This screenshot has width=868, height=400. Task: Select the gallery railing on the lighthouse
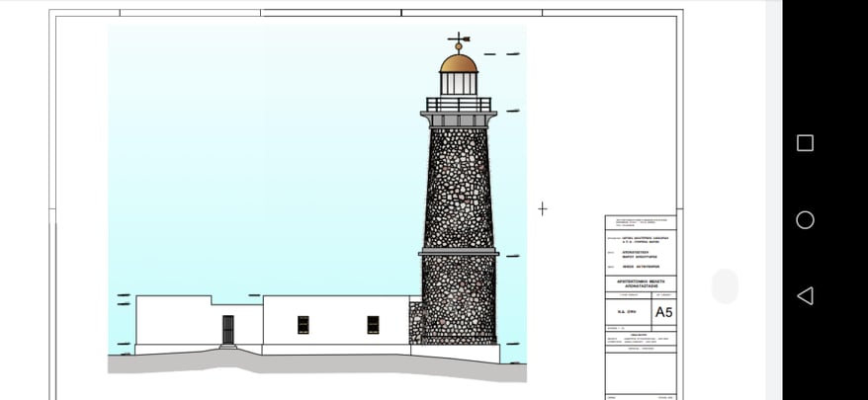pos(459,104)
